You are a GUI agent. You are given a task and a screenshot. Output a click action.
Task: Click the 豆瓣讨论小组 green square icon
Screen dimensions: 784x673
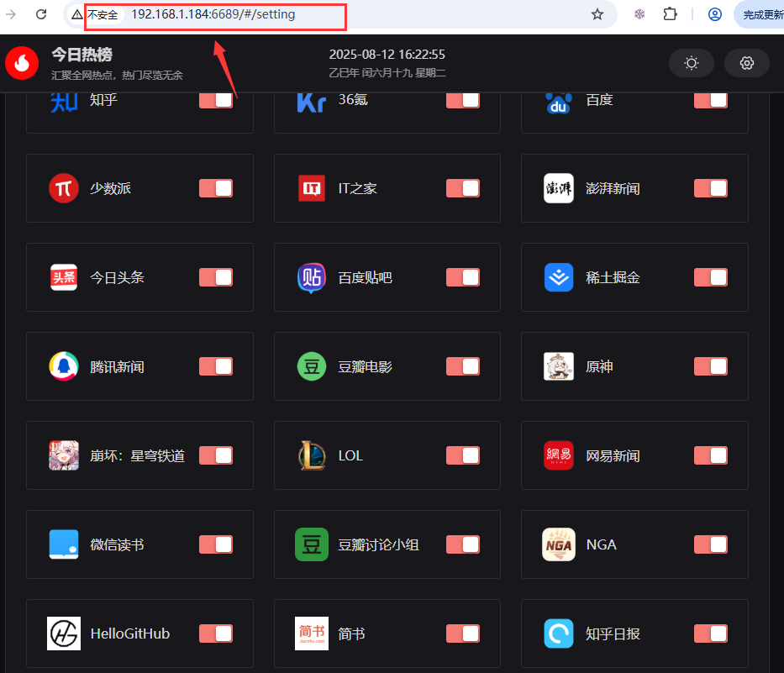click(312, 544)
